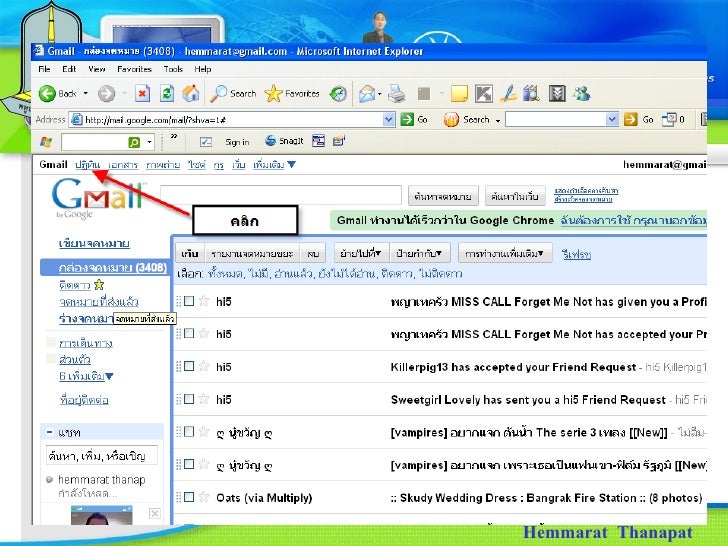Click the Windows logo on MSN toolbar
The width and height of the screenshot is (728, 546).
coord(46,142)
